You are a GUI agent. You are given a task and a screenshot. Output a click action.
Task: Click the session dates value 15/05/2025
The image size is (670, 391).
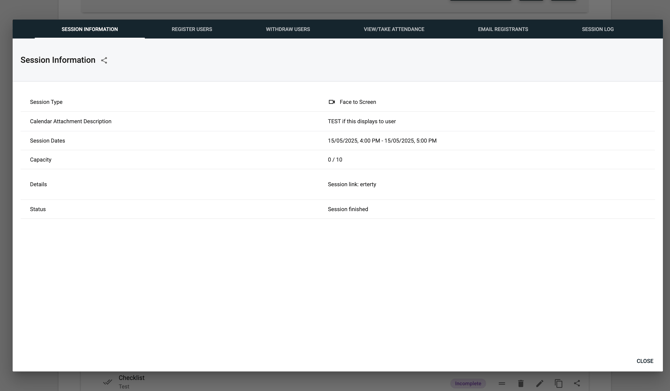point(382,141)
